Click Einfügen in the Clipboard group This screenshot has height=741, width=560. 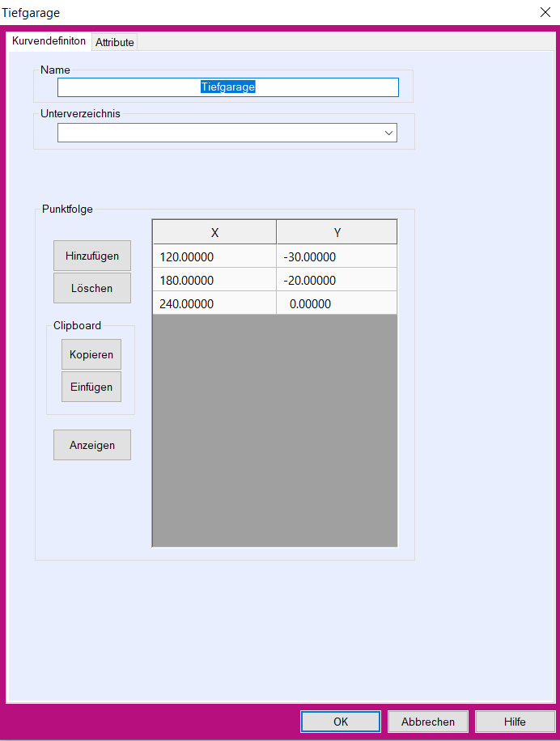(91, 387)
